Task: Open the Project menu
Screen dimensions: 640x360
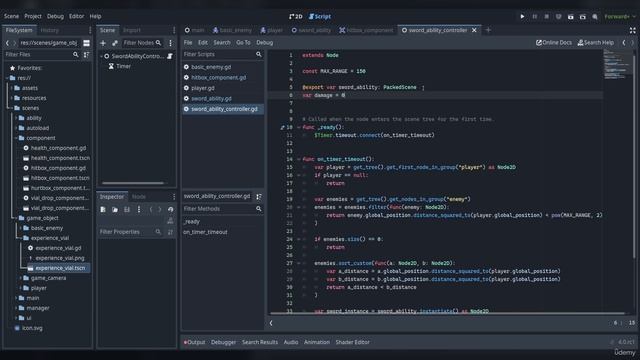Action: click(x=33, y=16)
